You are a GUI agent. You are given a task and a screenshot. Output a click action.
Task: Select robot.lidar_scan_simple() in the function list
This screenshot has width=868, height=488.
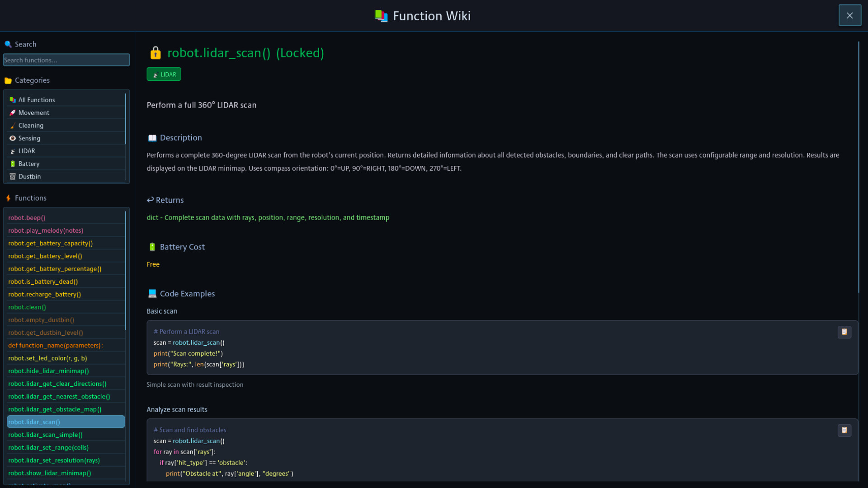(45, 435)
